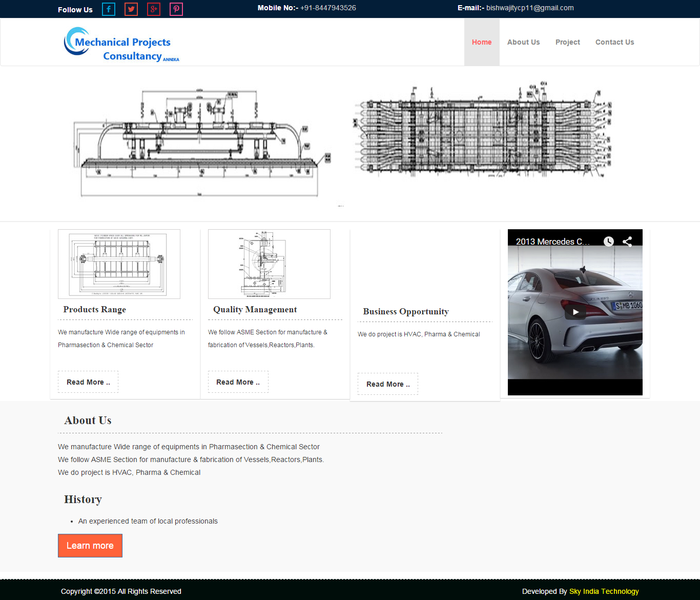700x600 pixels.
Task: Open the About Us menu item
Action: (x=523, y=42)
